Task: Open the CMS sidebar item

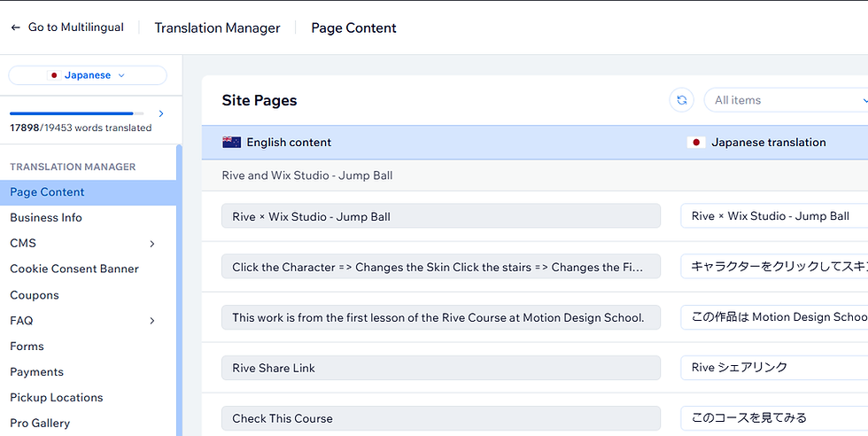Action: pyautogui.click(x=23, y=243)
